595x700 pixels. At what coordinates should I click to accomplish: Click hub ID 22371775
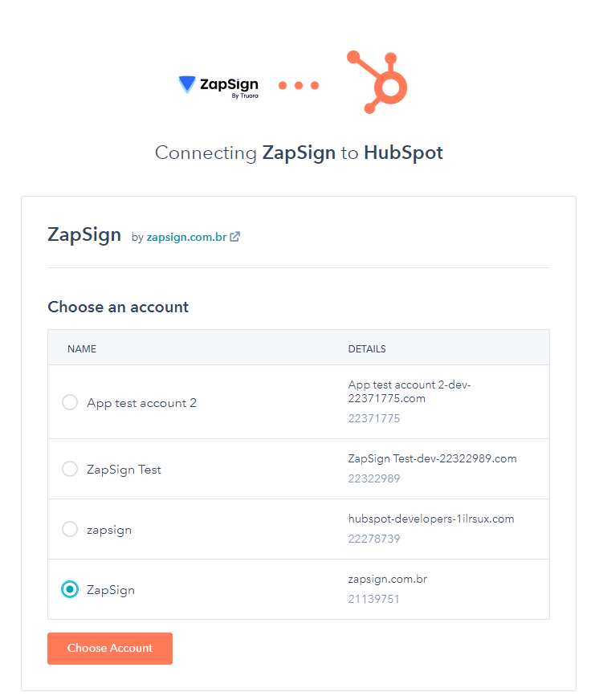click(x=374, y=418)
